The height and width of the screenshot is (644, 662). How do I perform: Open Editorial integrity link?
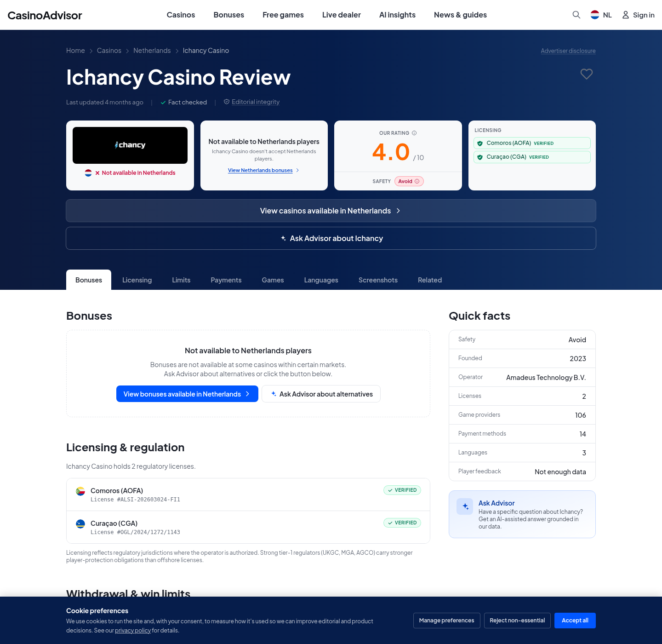coord(256,102)
